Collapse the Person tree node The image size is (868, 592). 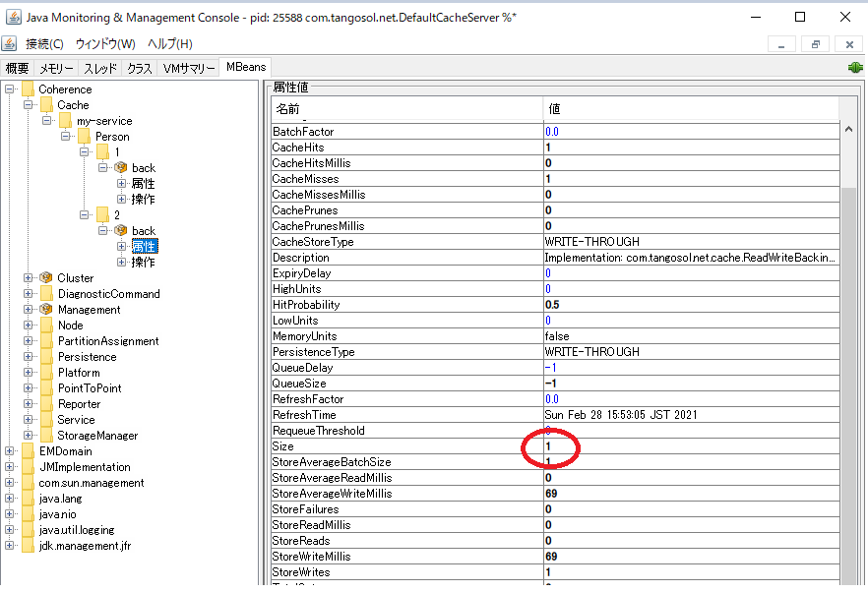(x=65, y=136)
